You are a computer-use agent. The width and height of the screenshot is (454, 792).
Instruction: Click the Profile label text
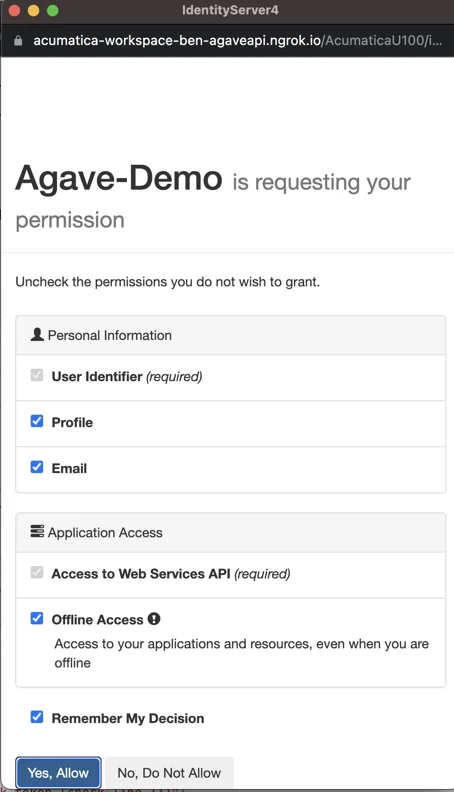pos(72,422)
